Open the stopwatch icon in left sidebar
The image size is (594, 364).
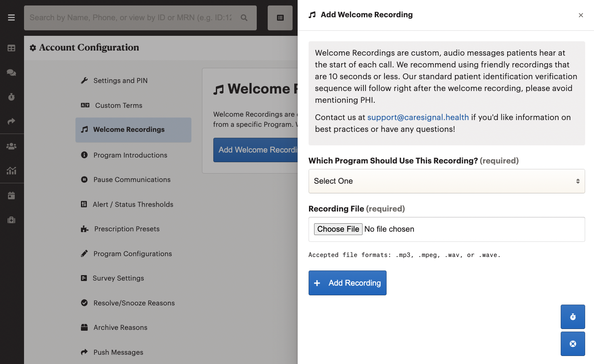[x=11, y=97]
